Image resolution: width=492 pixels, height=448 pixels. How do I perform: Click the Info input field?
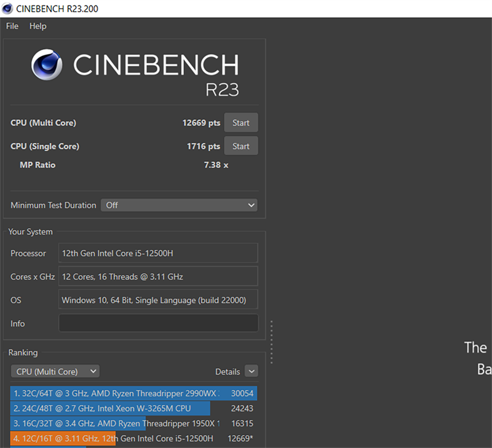(159, 323)
